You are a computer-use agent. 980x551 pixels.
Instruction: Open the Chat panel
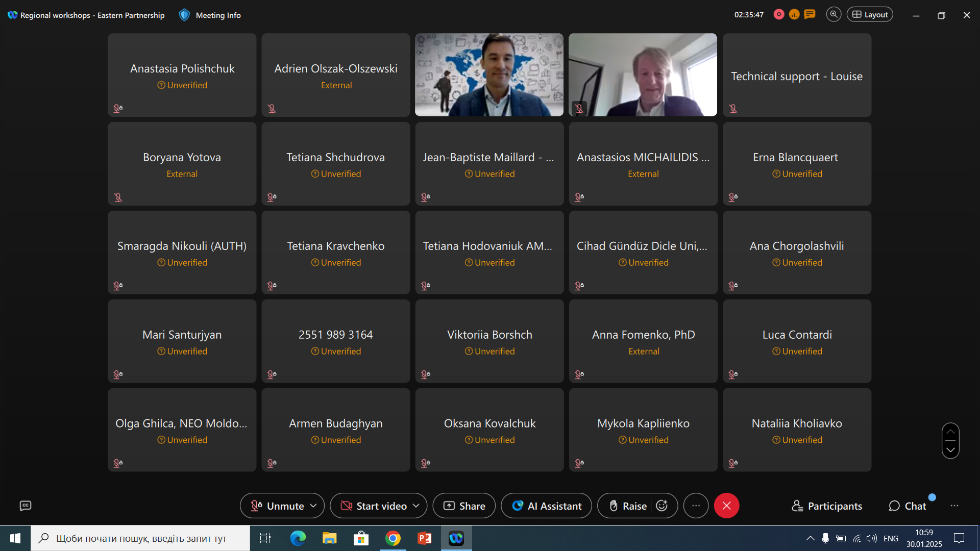click(x=908, y=506)
